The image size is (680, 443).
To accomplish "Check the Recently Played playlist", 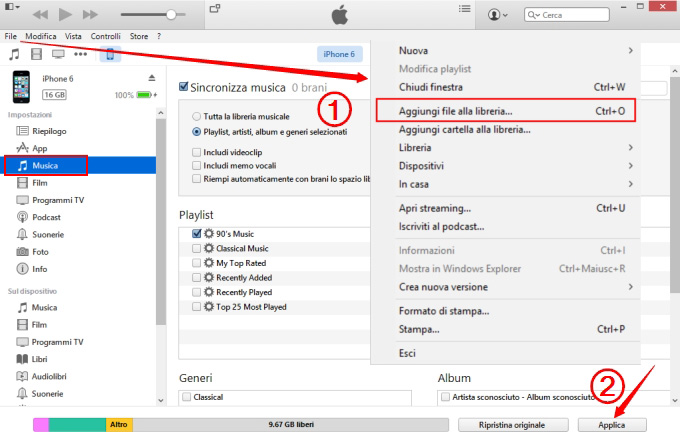I will pos(196,292).
